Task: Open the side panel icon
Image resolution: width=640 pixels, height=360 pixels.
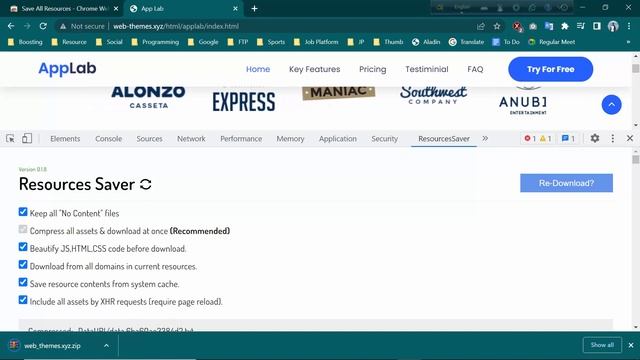Action: coord(597,26)
